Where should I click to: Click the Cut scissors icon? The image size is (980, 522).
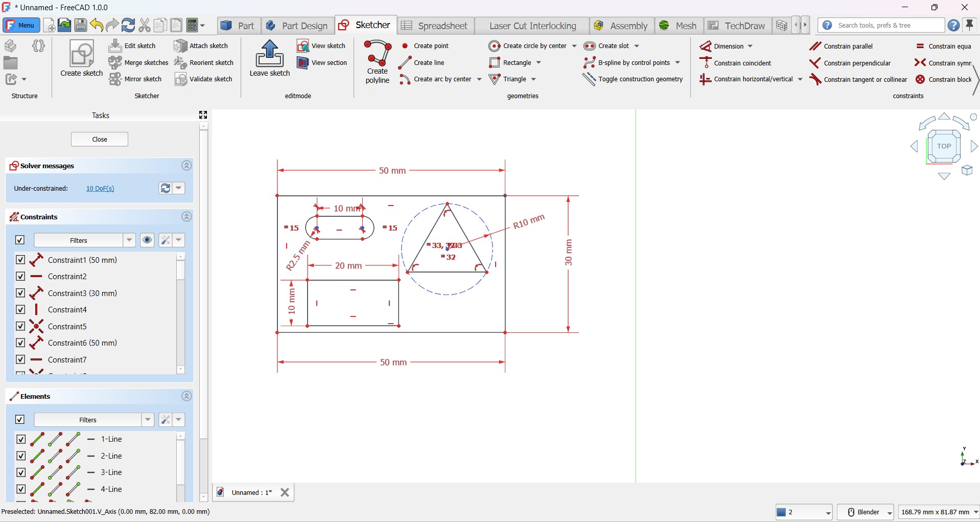click(145, 25)
